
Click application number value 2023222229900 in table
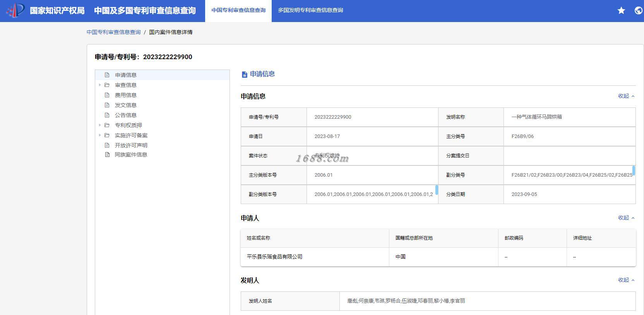[x=333, y=117]
